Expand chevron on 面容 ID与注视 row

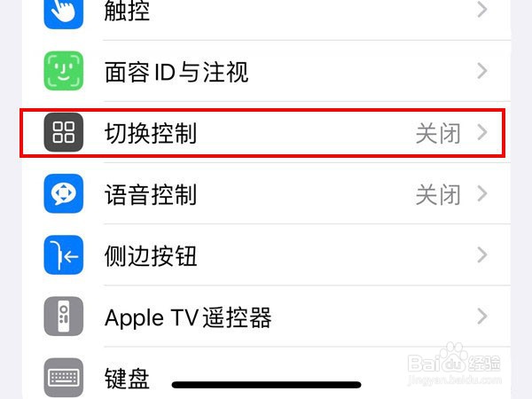(482, 71)
